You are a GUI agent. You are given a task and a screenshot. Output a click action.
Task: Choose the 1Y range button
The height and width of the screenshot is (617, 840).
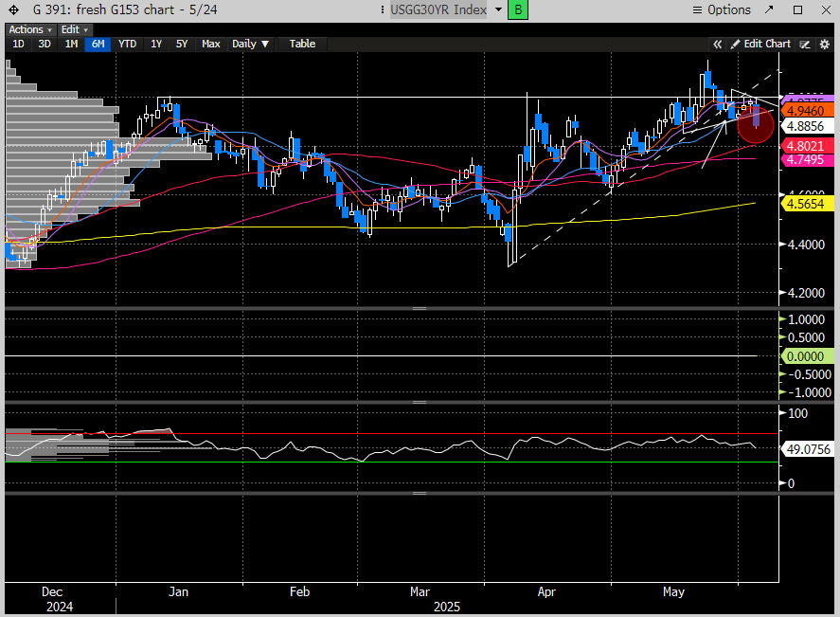(156, 44)
